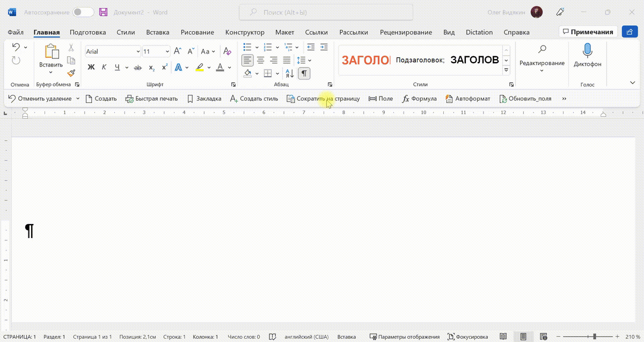Open the Format Painter tool

coord(71,73)
